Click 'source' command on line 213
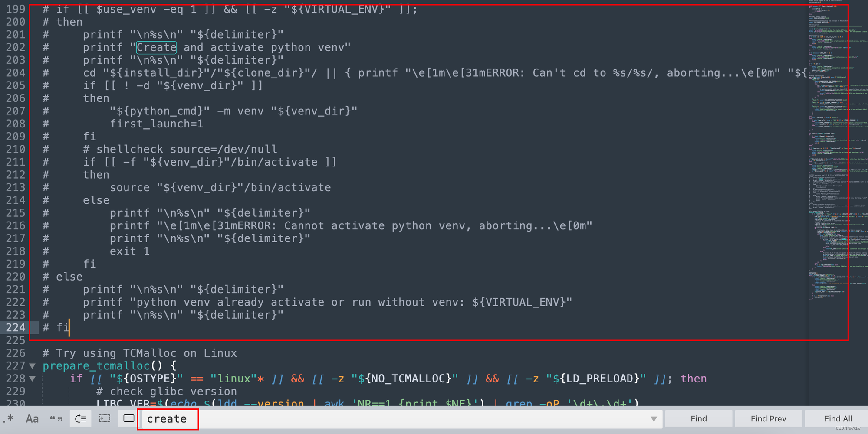Screen dimensions: 868x434 (130, 187)
